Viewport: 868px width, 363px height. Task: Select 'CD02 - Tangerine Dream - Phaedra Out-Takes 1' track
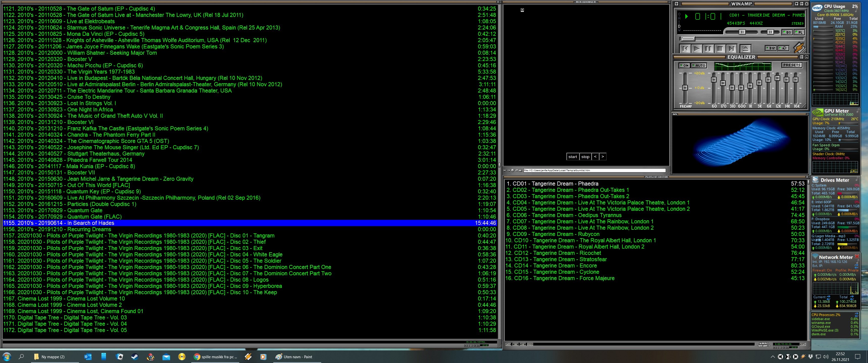(x=655, y=190)
